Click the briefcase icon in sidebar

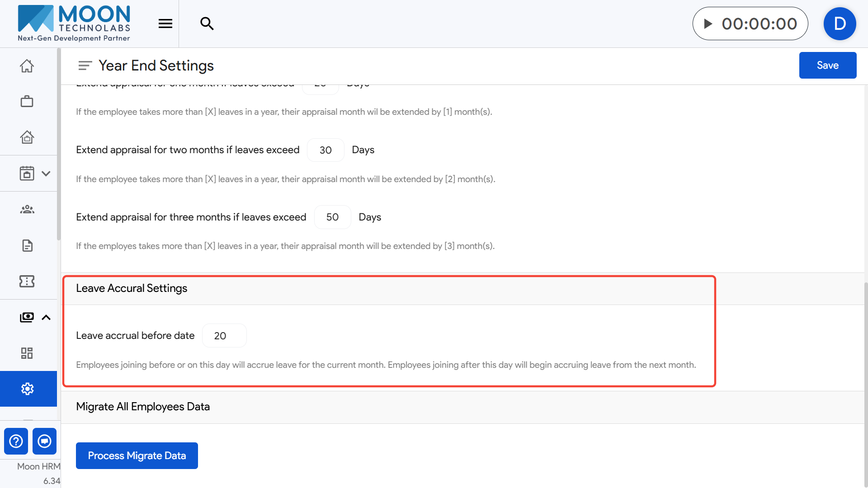pyautogui.click(x=27, y=101)
